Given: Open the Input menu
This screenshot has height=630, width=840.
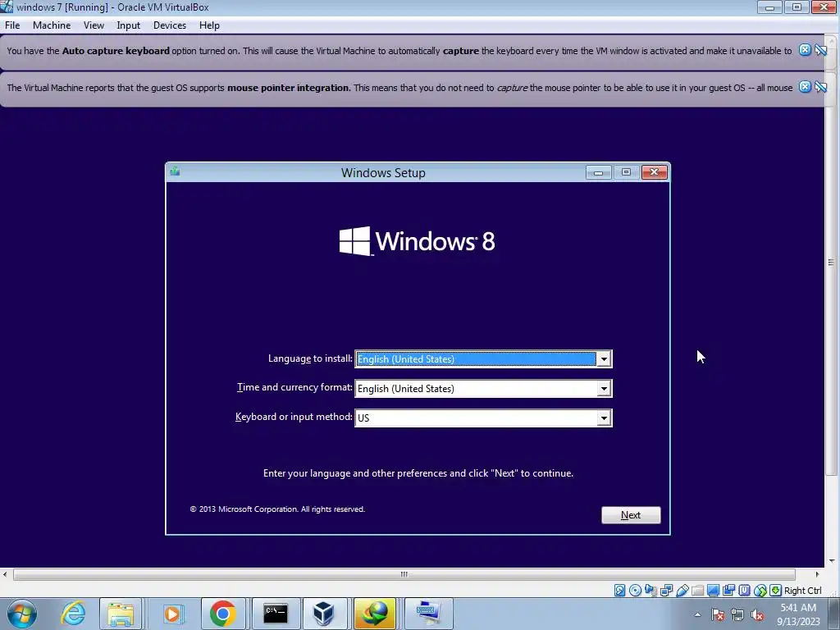Looking at the screenshot, I should click(129, 25).
